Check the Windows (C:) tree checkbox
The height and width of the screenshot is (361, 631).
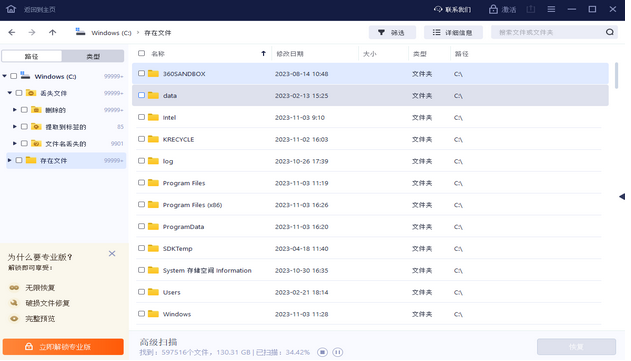[x=14, y=76]
